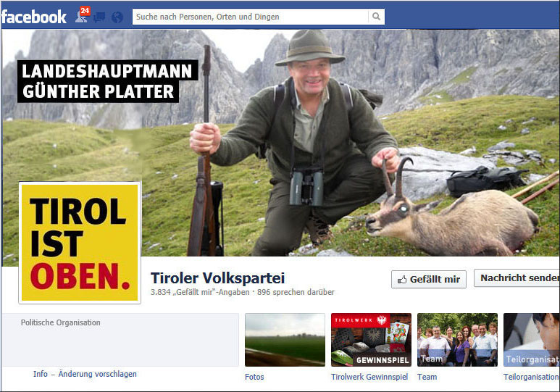Click the Änderung vorschlagen link
This screenshot has height=392, width=560.
[x=97, y=374]
